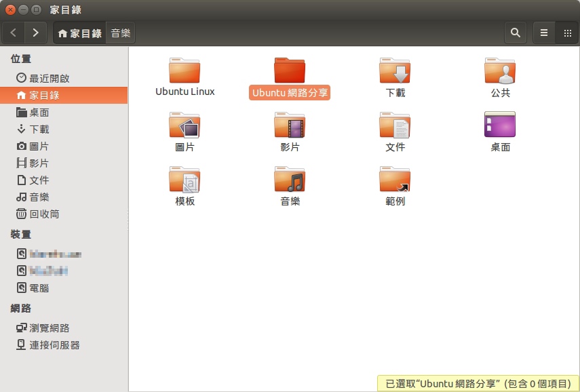Select the 下載 folder with arrow icon

click(x=395, y=71)
